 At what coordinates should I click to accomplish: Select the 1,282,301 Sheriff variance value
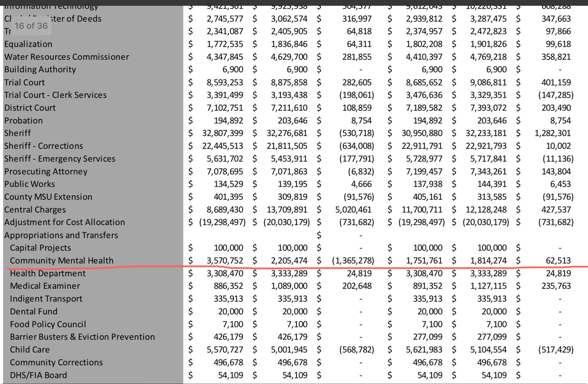[552, 133]
